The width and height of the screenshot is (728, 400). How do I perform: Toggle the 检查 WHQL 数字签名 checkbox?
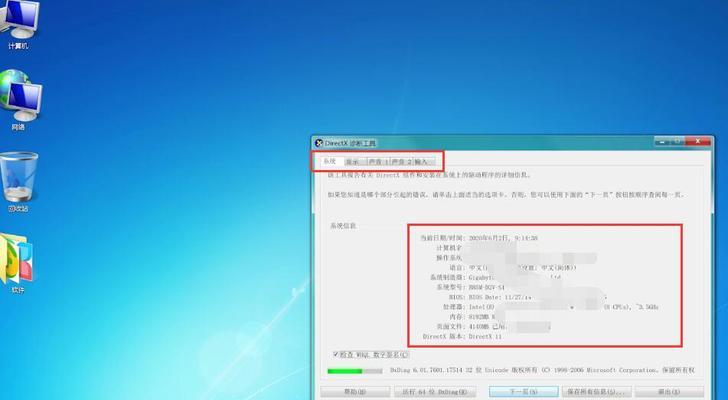(336, 355)
